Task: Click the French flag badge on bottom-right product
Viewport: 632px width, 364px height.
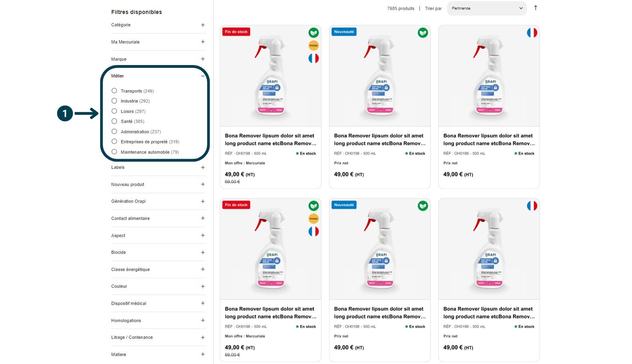Action: tap(532, 206)
